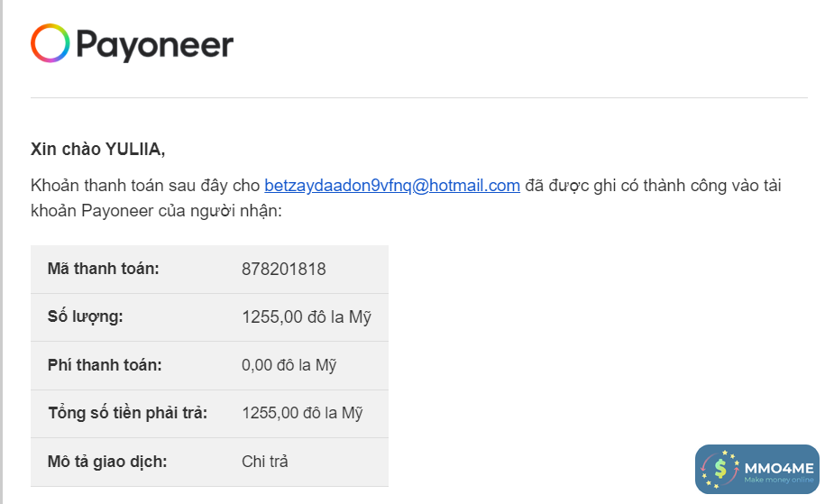The width and height of the screenshot is (834, 504).
Task: Click payment ID value 878201818
Action: (x=284, y=269)
